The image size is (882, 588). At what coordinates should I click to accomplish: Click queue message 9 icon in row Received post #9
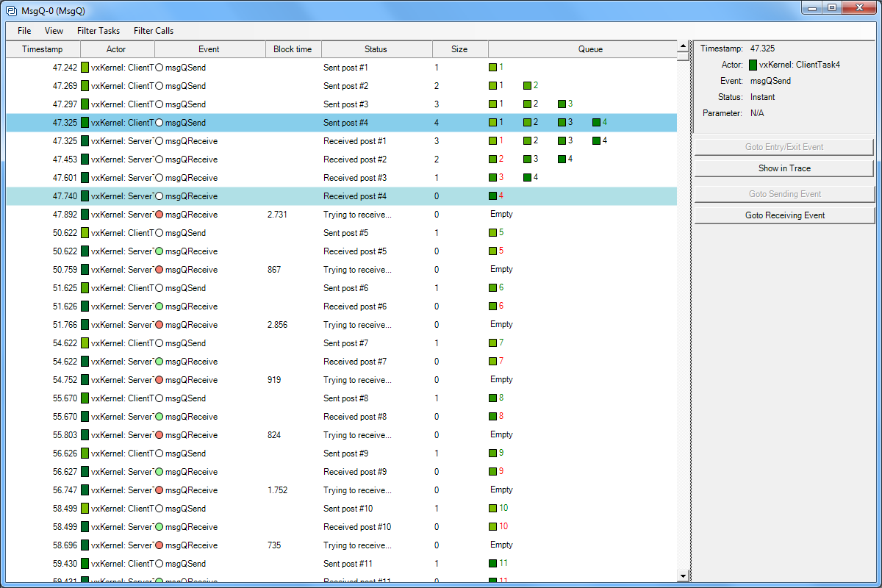pyautogui.click(x=493, y=471)
